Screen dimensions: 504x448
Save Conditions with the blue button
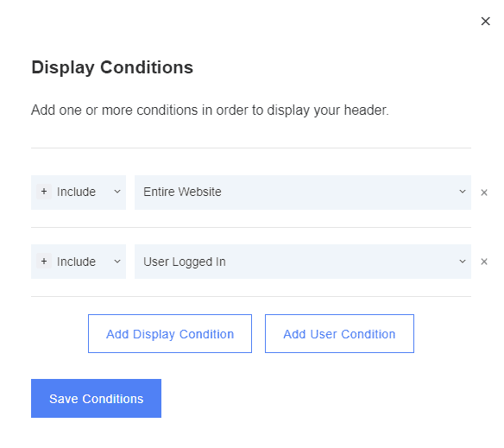pyautogui.click(x=96, y=399)
